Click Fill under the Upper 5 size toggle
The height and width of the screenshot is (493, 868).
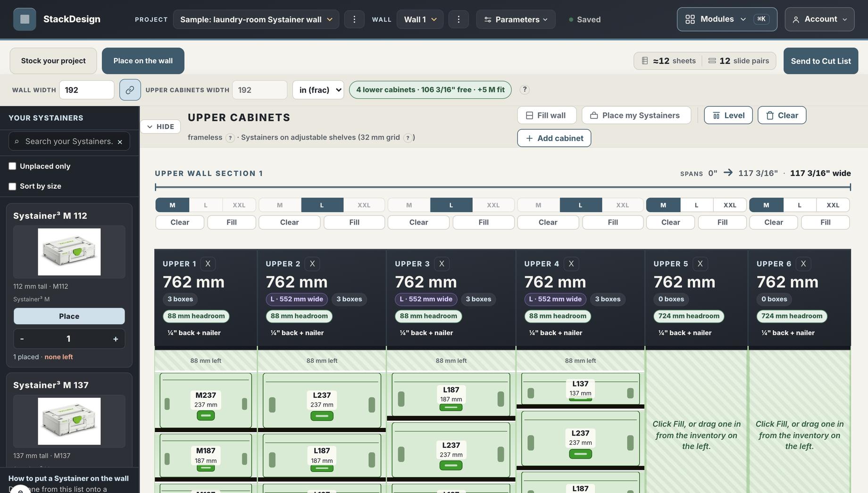[x=722, y=222]
